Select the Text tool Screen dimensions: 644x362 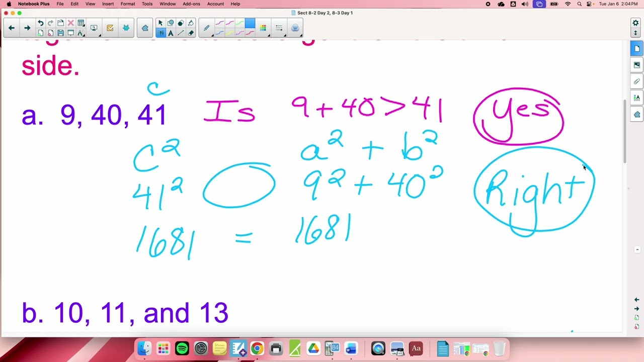pos(171,33)
